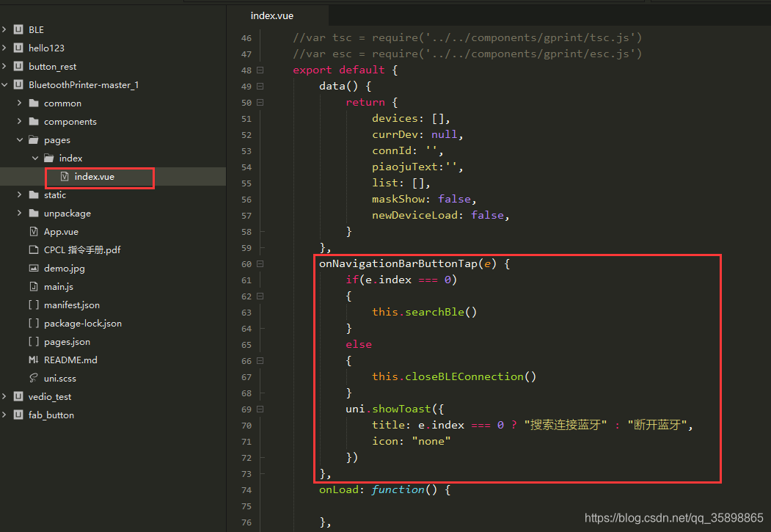
Task: Fold the return block at line 50
Action: (x=260, y=102)
